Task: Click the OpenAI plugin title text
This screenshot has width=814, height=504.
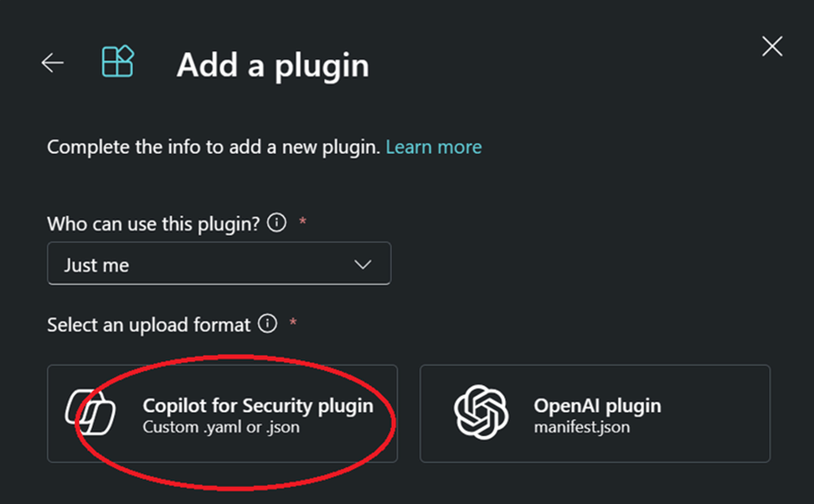Action: [598, 405]
